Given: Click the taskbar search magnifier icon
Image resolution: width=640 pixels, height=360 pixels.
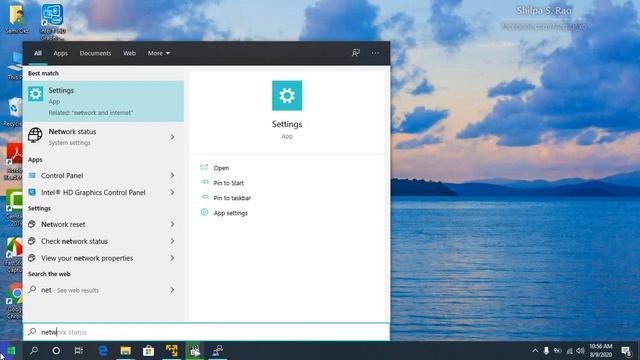Looking at the screenshot, I should [34, 351].
